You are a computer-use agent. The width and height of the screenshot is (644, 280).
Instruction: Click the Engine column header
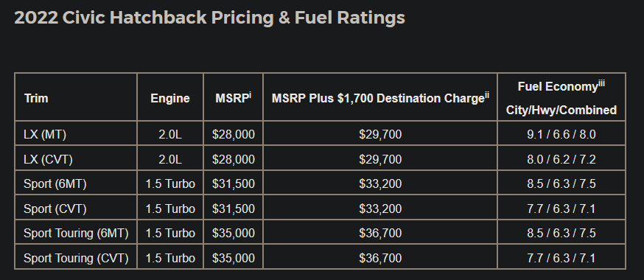click(x=170, y=99)
